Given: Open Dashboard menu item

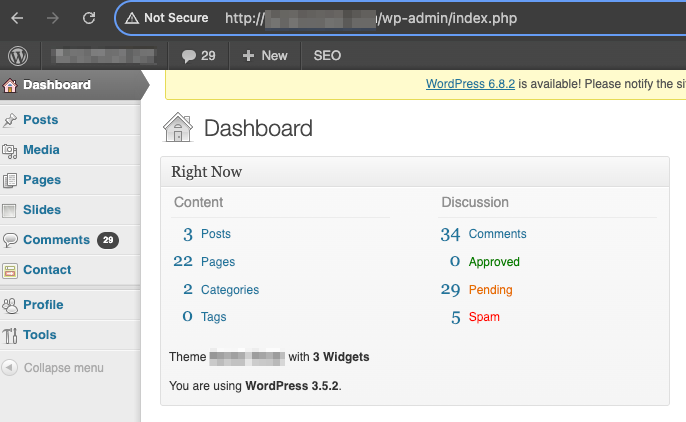Looking at the screenshot, I should [x=57, y=85].
